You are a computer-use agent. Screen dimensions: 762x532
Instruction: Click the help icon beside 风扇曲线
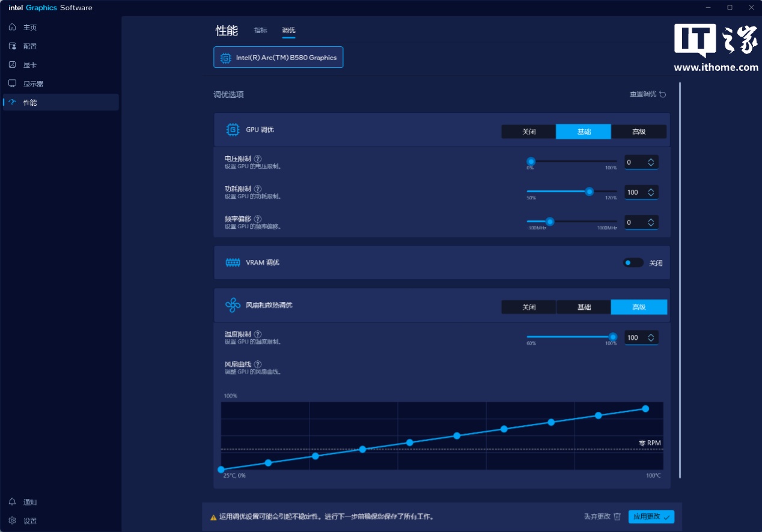click(x=258, y=364)
